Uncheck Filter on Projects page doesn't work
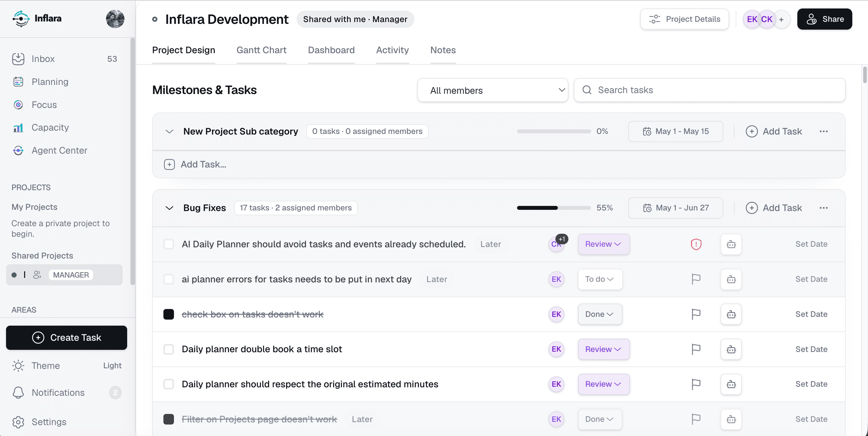The width and height of the screenshot is (868, 436). [x=169, y=419]
